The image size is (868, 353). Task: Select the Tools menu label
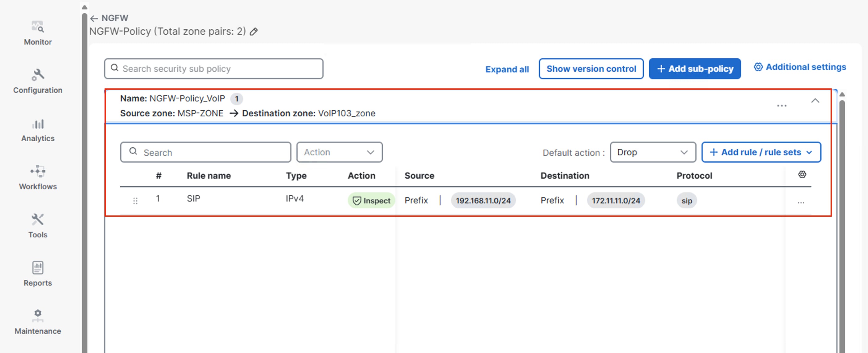(38, 235)
